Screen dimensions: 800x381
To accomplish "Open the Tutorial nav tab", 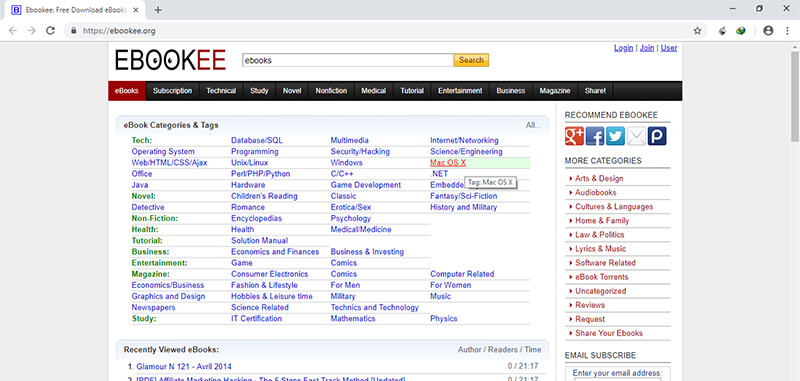I will point(412,91).
